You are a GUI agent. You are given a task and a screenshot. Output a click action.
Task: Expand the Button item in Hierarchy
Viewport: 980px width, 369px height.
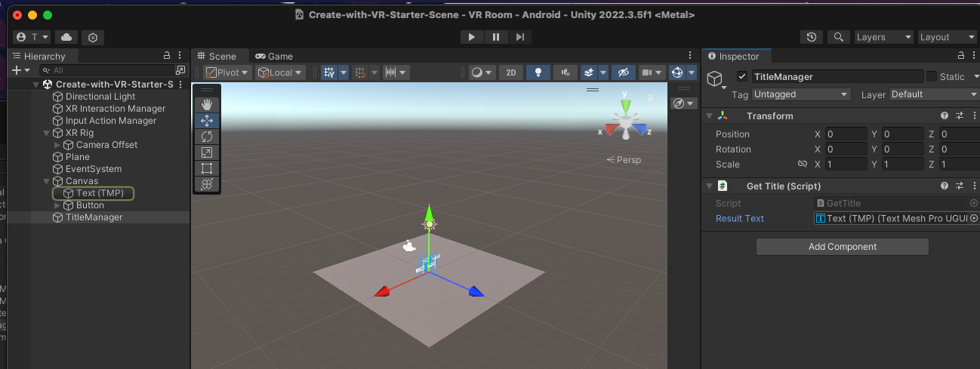(57, 205)
